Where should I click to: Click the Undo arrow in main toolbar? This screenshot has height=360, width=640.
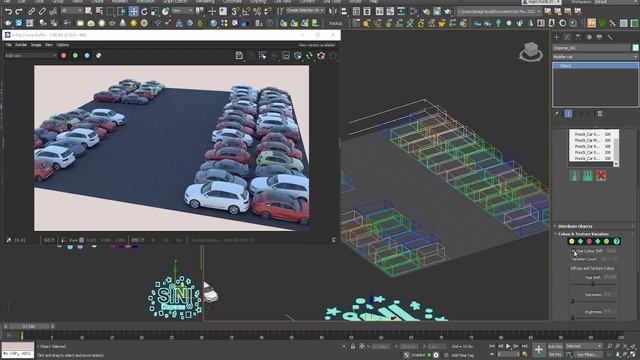[x=9, y=11]
